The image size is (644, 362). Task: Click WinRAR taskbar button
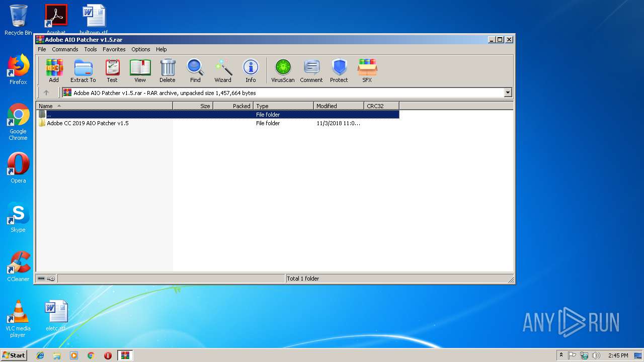[125, 355]
